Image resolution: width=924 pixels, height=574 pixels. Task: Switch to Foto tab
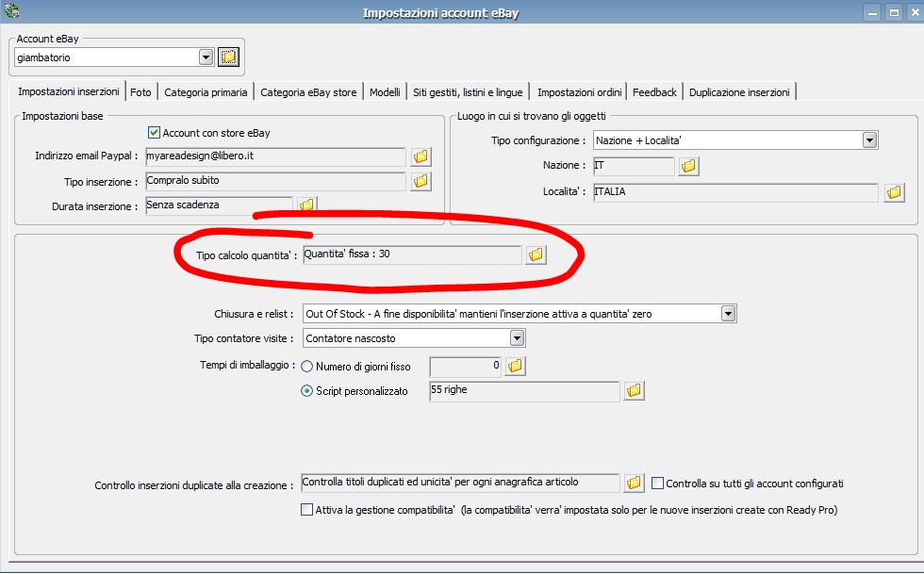pos(140,92)
